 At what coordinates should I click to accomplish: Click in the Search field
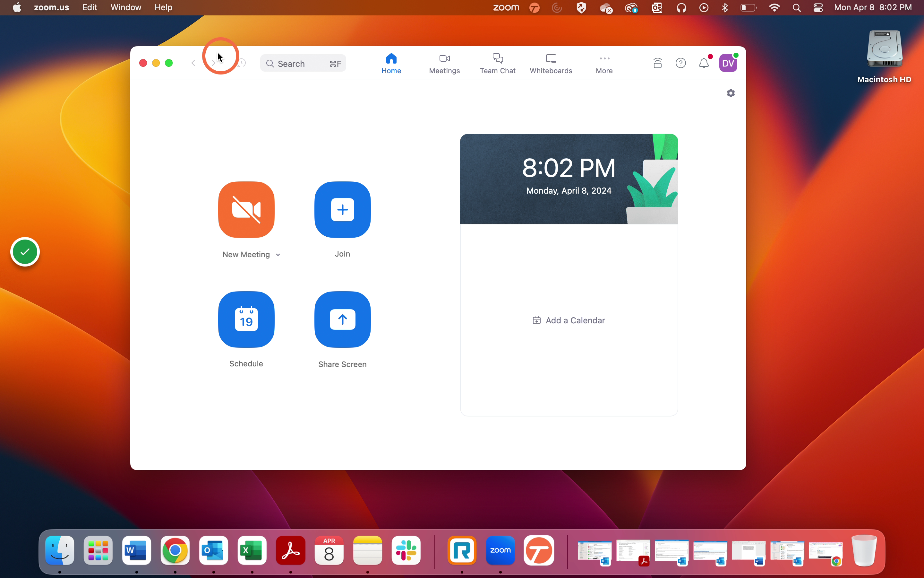(x=303, y=64)
